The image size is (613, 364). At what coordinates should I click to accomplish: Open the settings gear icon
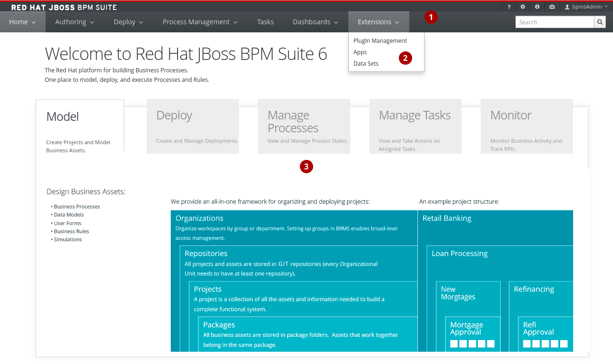coord(523,7)
